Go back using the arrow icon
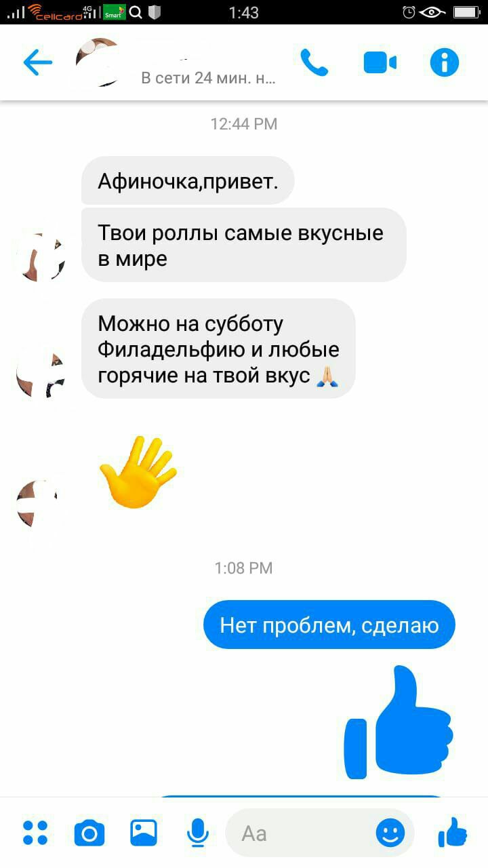The image size is (488, 868). pos(37,63)
